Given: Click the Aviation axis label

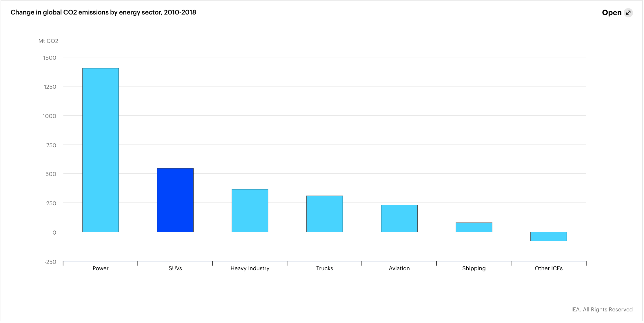Looking at the screenshot, I should click(399, 268).
